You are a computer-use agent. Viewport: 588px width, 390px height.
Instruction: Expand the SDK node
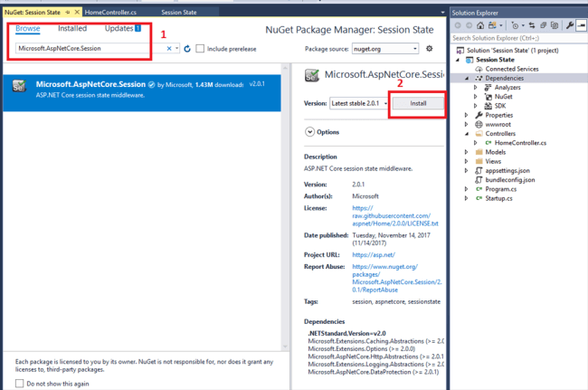[x=475, y=106]
